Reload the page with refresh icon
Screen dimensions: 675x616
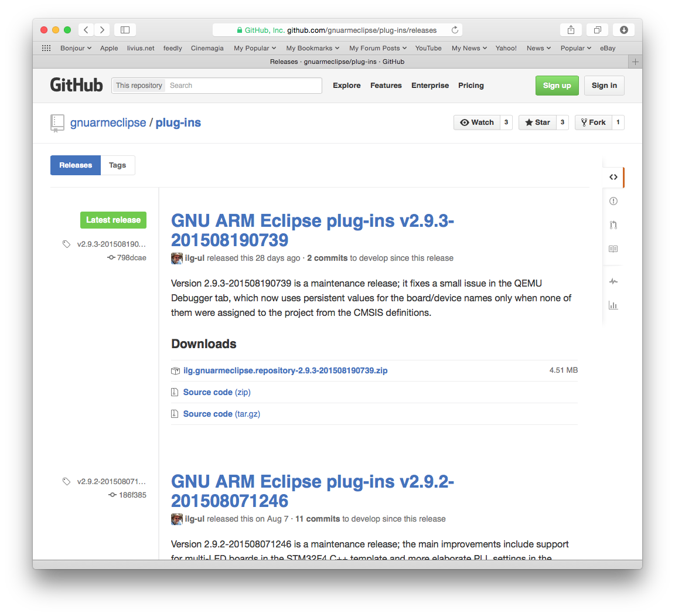click(455, 30)
